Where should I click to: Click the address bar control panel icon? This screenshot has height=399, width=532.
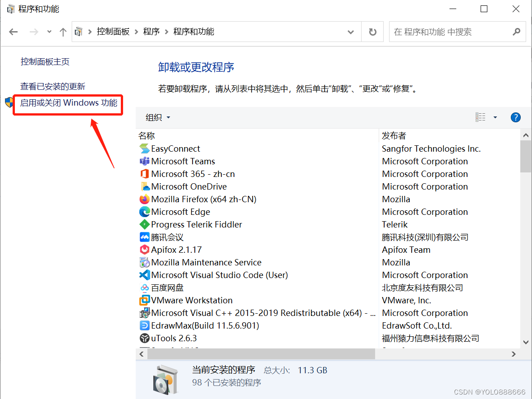pos(79,32)
